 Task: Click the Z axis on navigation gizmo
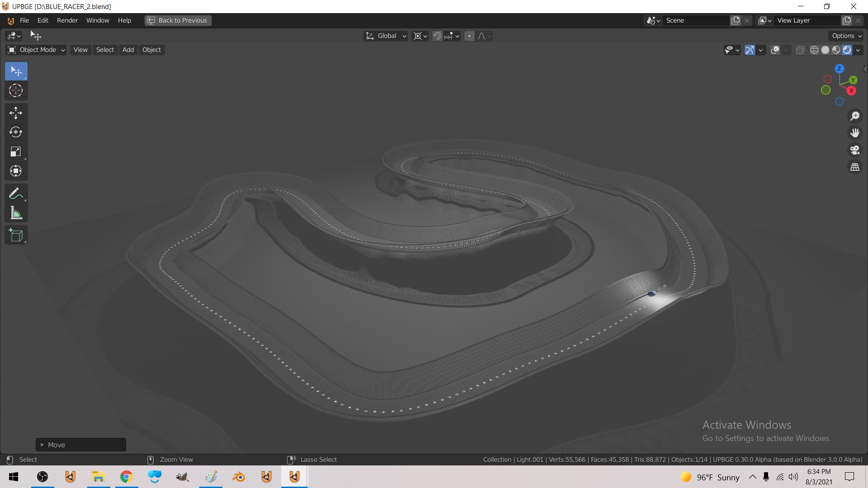(x=839, y=69)
